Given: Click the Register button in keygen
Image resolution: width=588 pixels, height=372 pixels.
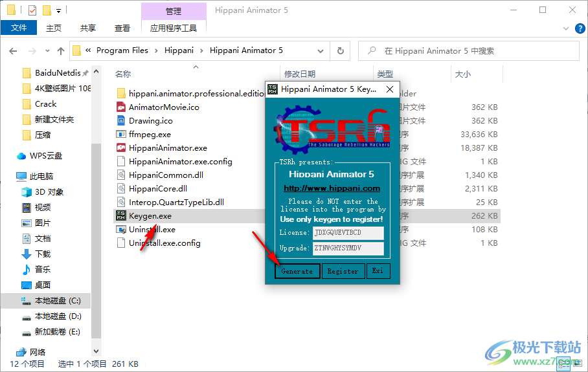Looking at the screenshot, I should [x=343, y=271].
